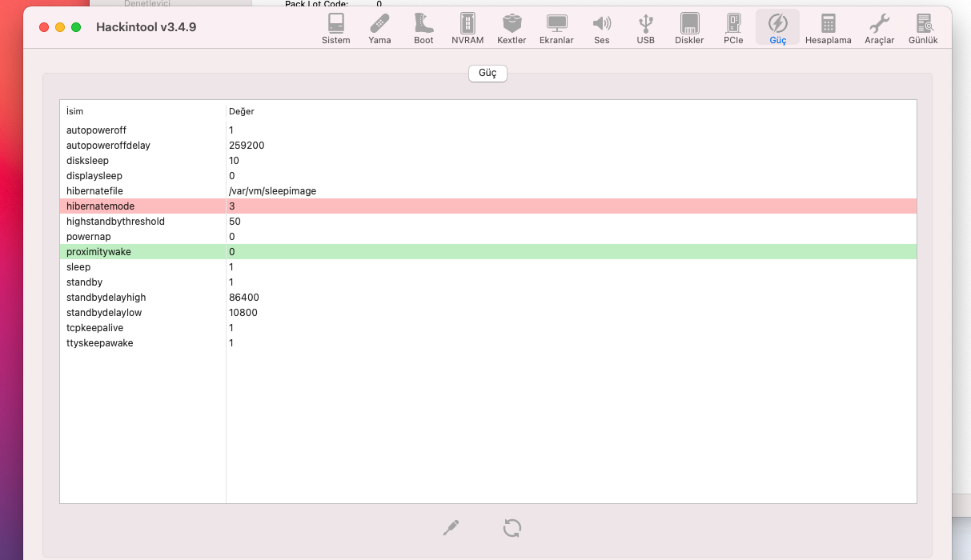The width and height of the screenshot is (971, 560).
Task: Click the fix sleep image brush icon
Action: pyautogui.click(x=451, y=528)
